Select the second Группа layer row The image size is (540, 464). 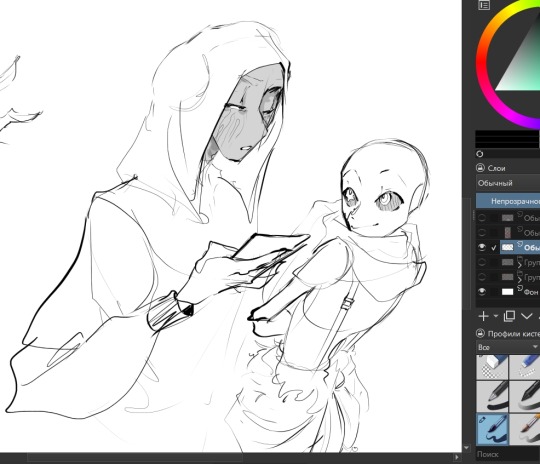point(508,277)
